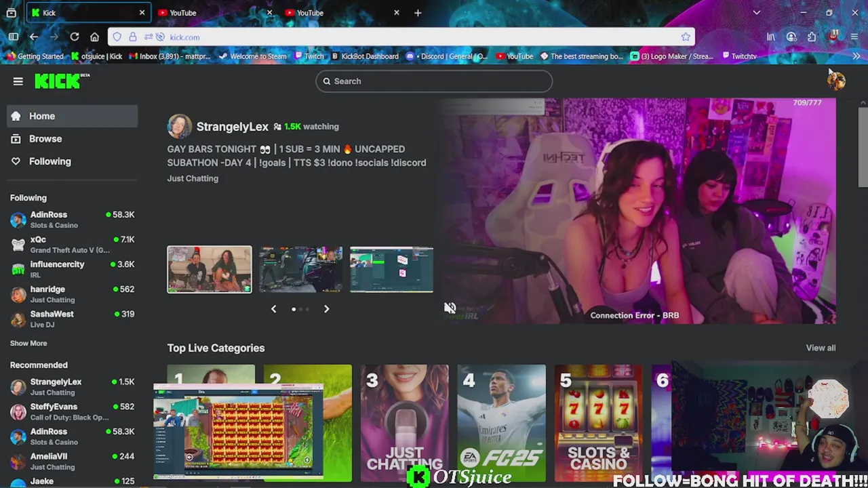The height and width of the screenshot is (488, 868).
Task: Open Firefox library icon
Action: pos(771,37)
